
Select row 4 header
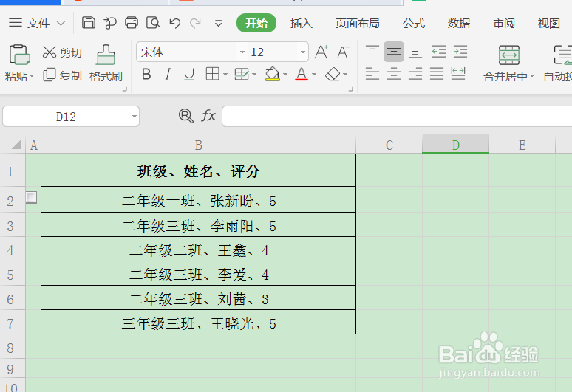(x=13, y=250)
